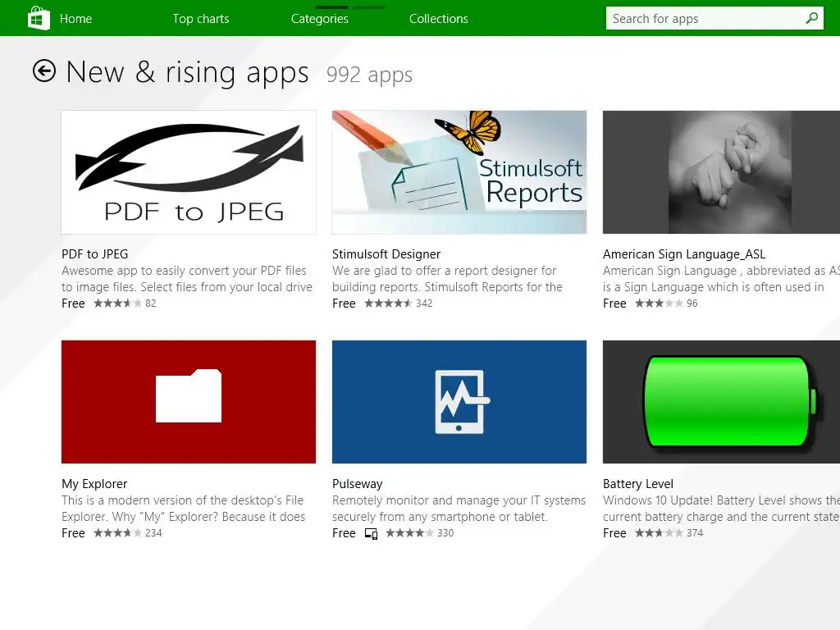Click the Free price under PDF to JPEG
840x630 pixels.
point(73,304)
